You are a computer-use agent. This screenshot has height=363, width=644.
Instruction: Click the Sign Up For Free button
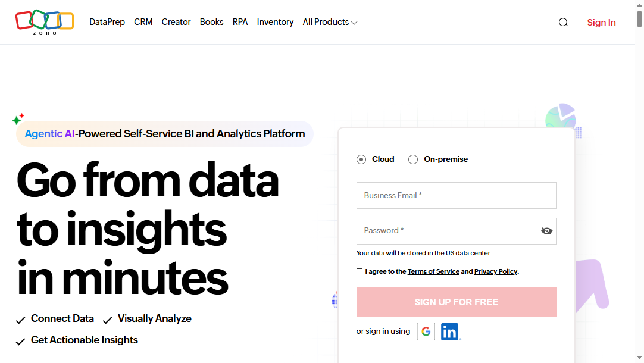click(x=457, y=302)
